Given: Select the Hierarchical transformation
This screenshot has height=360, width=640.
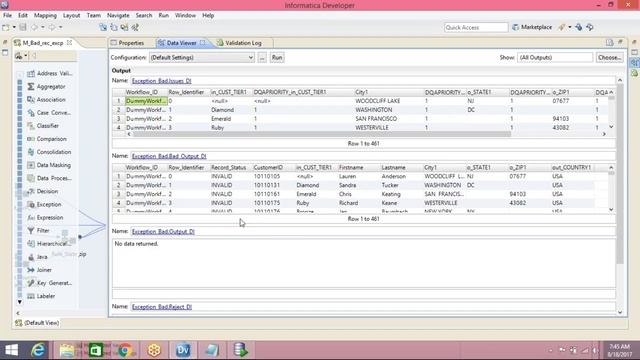Looking at the screenshot, I should [x=49, y=244].
